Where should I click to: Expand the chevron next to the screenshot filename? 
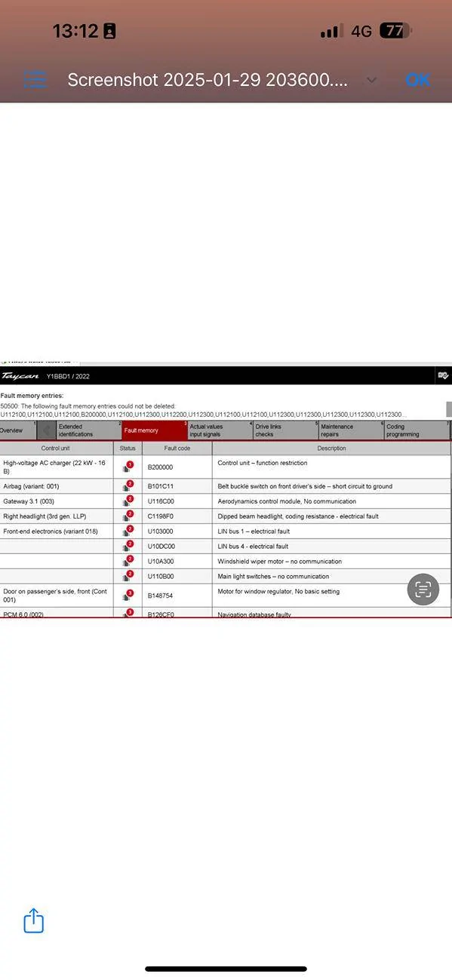coord(371,80)
